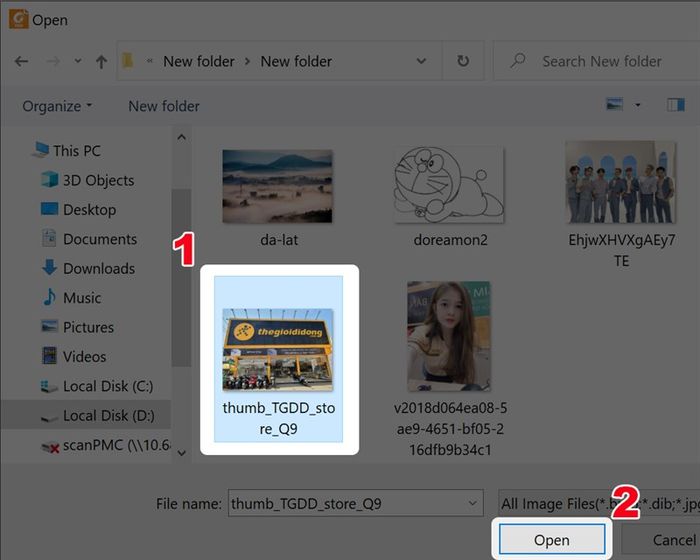Select last New folder breadcrumb
The width and height of the screenshot is (700, 560).
coord(296,61)
